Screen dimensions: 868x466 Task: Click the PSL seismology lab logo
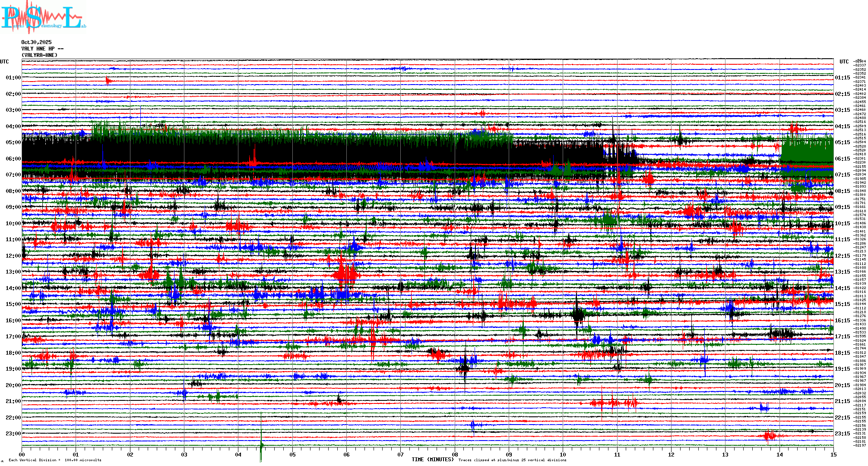43,17
